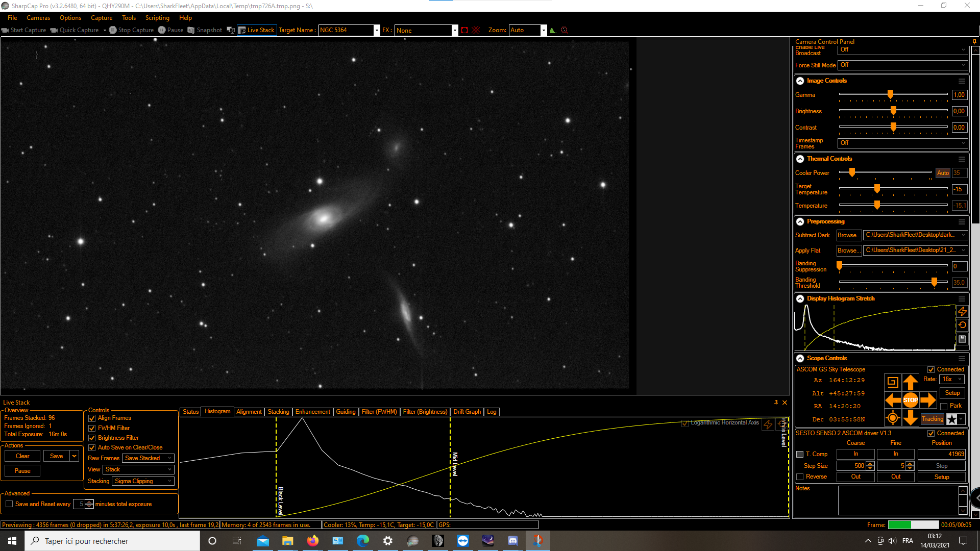This screenshot has height=551, width=980.
Task: Check Save and Reset every option
Action: pyautogui.click(x=9, y=504)
